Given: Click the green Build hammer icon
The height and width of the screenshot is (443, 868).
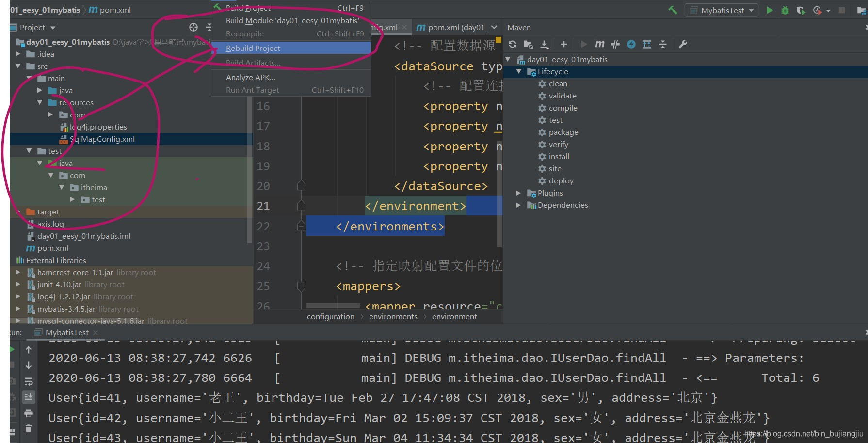Looking at the screenshot, I should click(673, 10).
